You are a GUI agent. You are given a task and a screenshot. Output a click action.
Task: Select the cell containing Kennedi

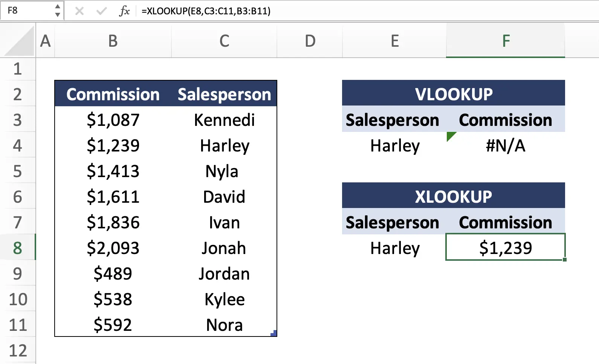[224, 120]
